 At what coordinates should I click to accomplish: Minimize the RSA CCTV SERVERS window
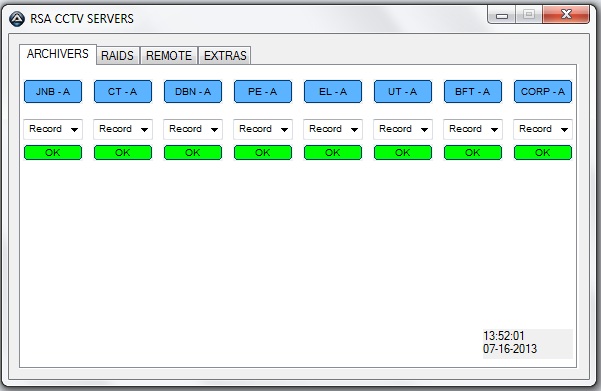(502, 16)
